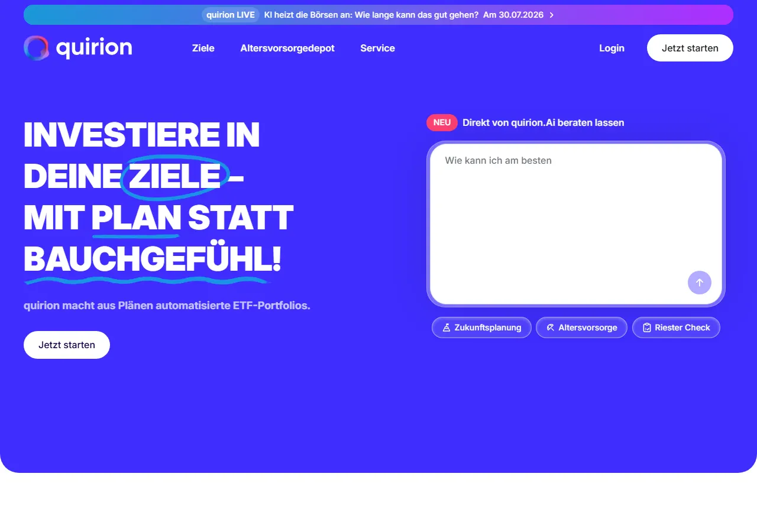The width and height of the screenshot is (757, 532).
Task: Click the NEU badge
Action: click(442, 122)
